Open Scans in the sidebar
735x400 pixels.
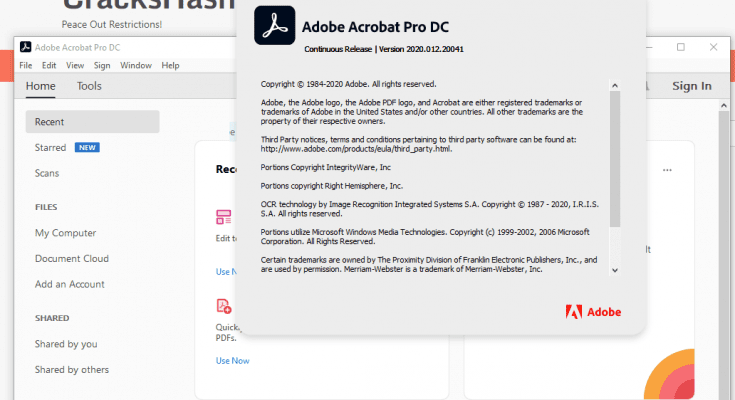pyautogui.click(x=47, y=173)
